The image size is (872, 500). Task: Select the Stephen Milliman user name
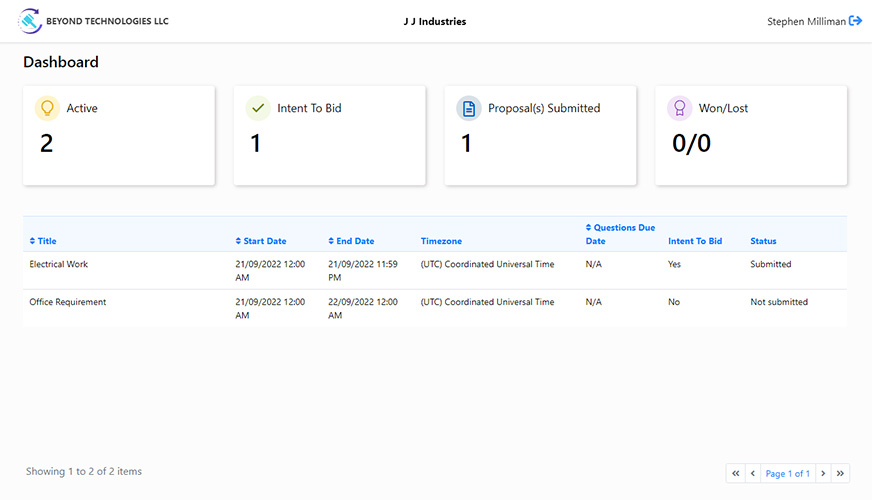point(805,21)
